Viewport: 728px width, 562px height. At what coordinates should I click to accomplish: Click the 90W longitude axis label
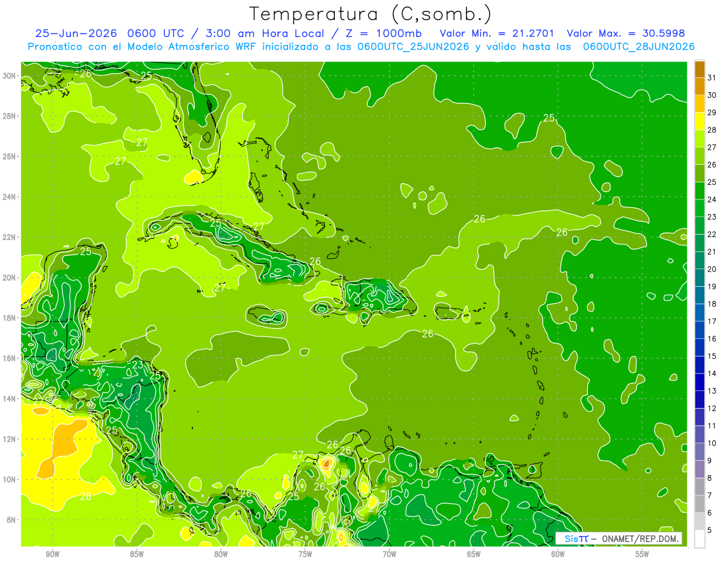52,555
